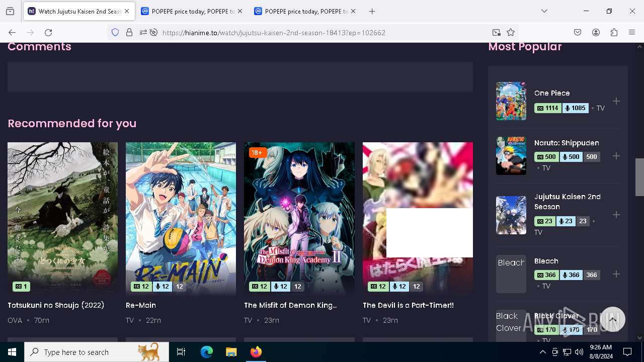This screenshot has height=362, width=644.
Task: Click the taskbar clock 9:26 AM
Action: click(x=600, y=352)
